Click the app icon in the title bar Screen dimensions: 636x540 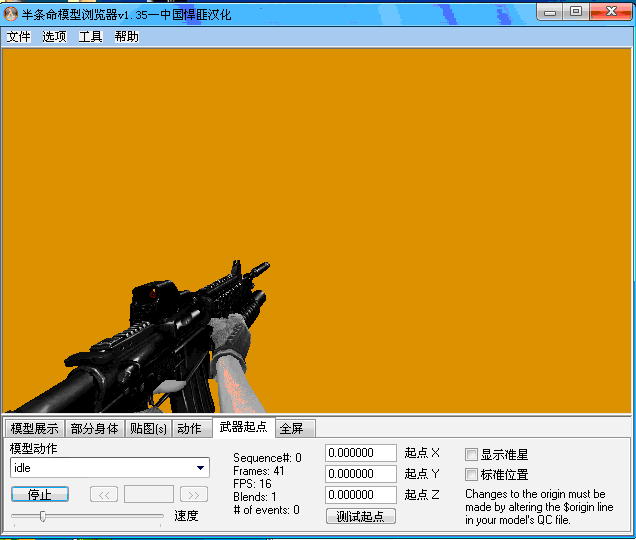pos(11,12)
